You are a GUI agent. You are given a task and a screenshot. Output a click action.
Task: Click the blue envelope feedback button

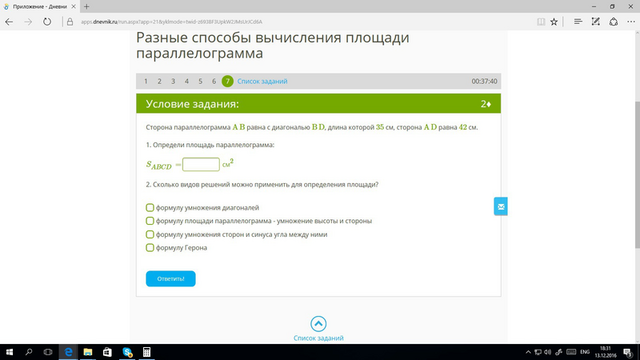pyautogui.click(x=501, y=207)
